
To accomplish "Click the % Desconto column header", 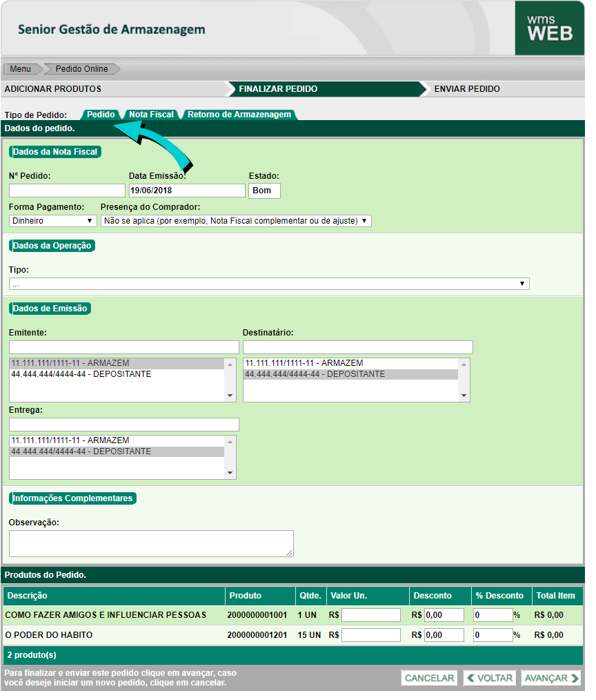I will click(x=501, y=596).
